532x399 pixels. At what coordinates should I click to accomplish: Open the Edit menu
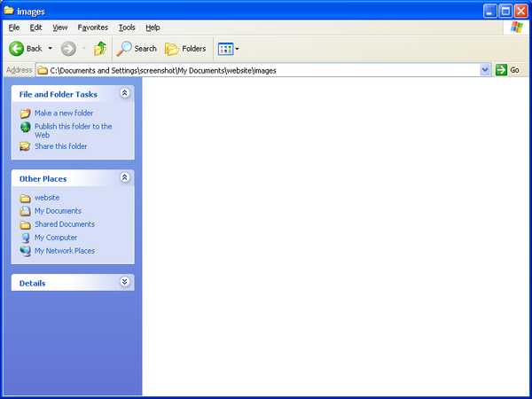[35, 27]
